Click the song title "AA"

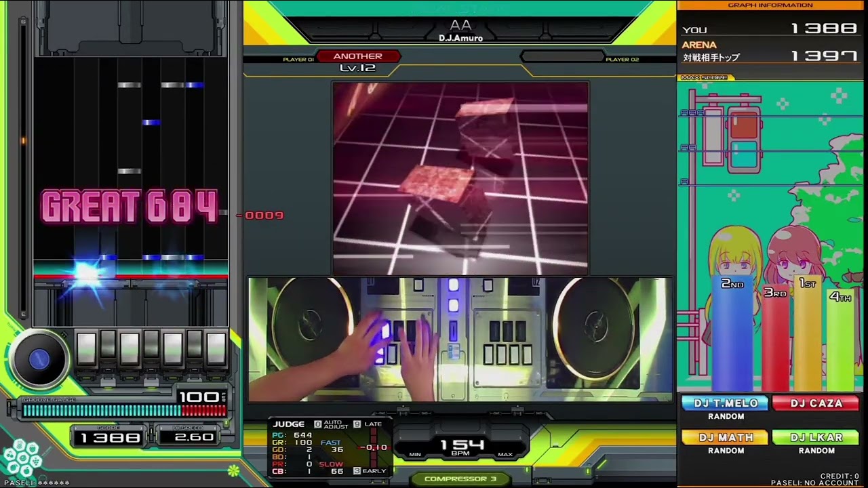(460, 25)
